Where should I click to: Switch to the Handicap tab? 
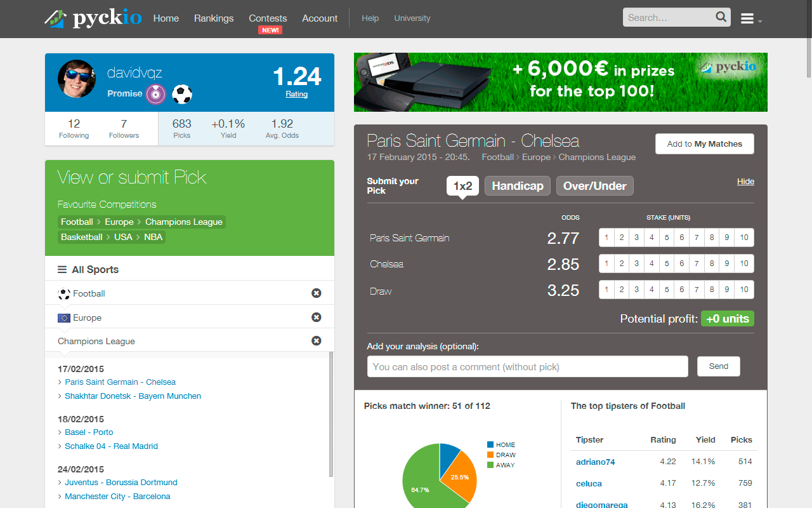click(518, 186)
